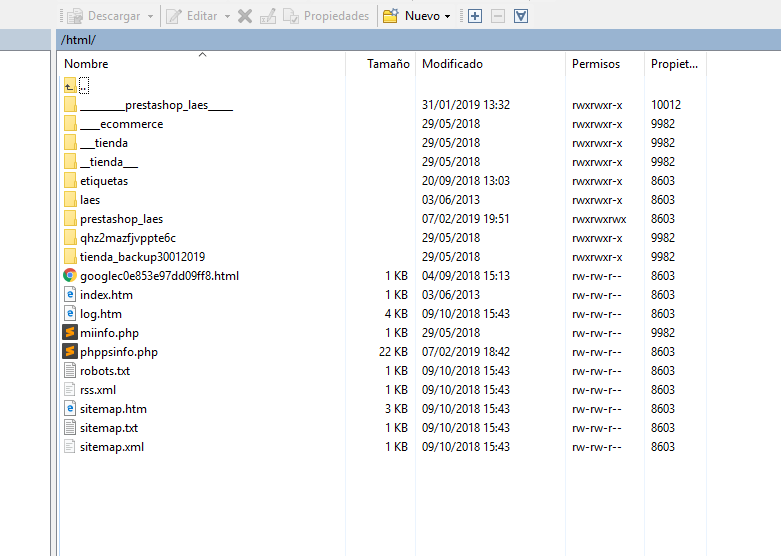Click the date 07/02/2019 19:51

click(466, 219)
